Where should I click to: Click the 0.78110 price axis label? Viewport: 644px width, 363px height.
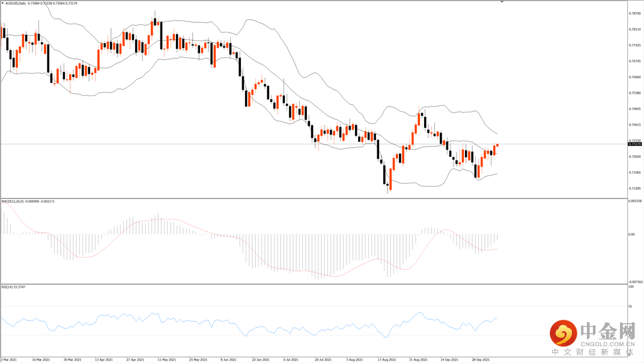[x=635, y=29]
